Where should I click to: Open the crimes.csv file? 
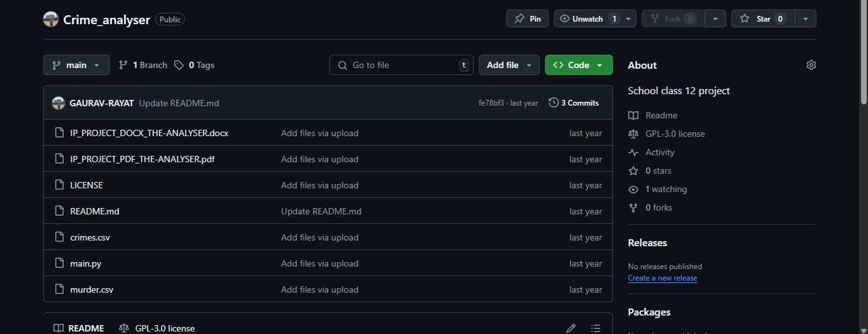coord(90,237)
